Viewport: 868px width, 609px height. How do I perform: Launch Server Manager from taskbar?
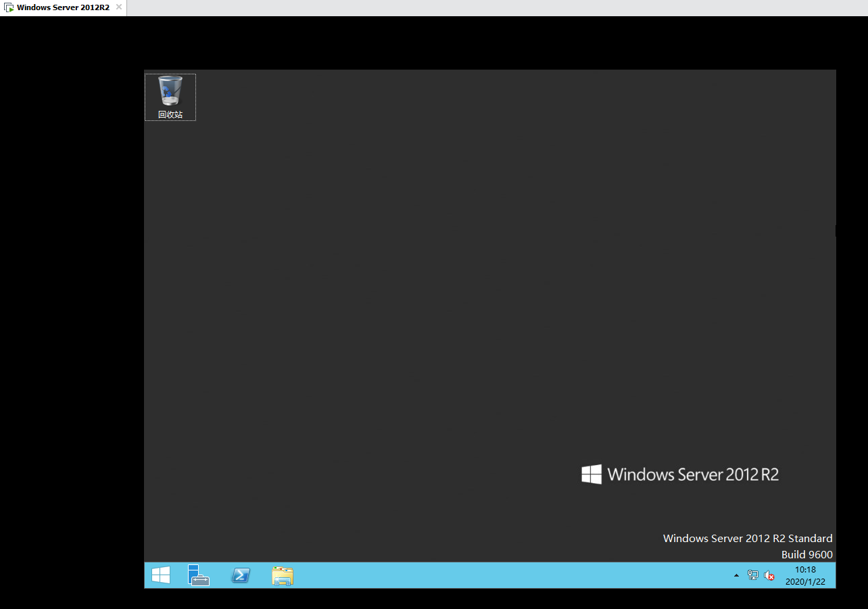[x=199, y=575]
